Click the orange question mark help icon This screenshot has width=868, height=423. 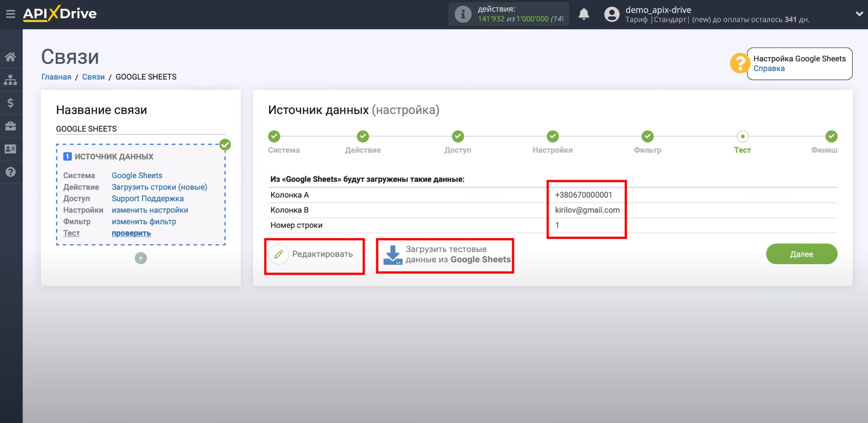[x=740, y=63]
